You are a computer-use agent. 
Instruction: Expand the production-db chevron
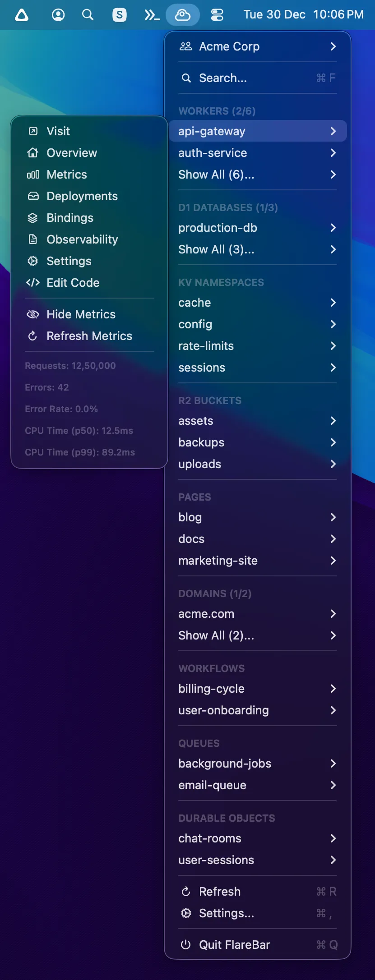coord(333,228)
